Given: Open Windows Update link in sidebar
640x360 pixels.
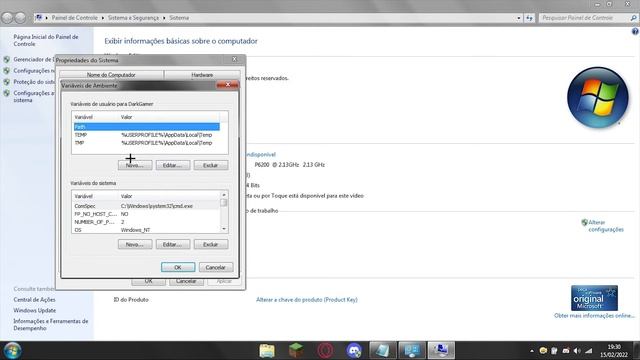Looking at the screenshot, I should [x=35, y=310].
